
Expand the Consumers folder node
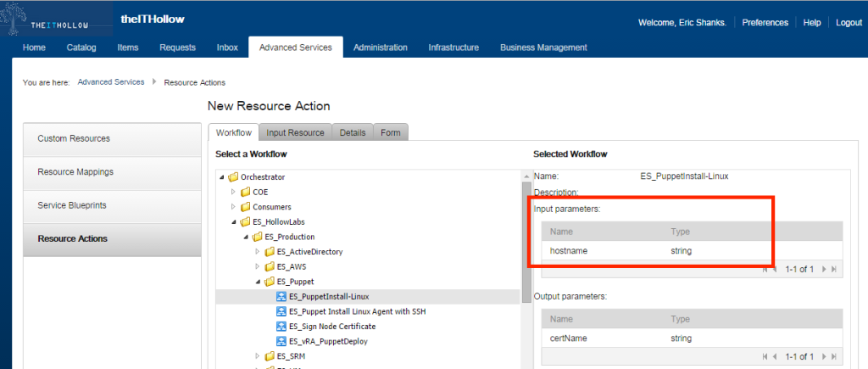tap(234, 207)
